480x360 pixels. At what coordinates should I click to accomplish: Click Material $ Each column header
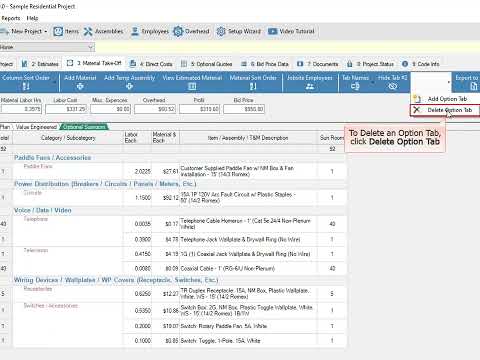tap(164, 138)
